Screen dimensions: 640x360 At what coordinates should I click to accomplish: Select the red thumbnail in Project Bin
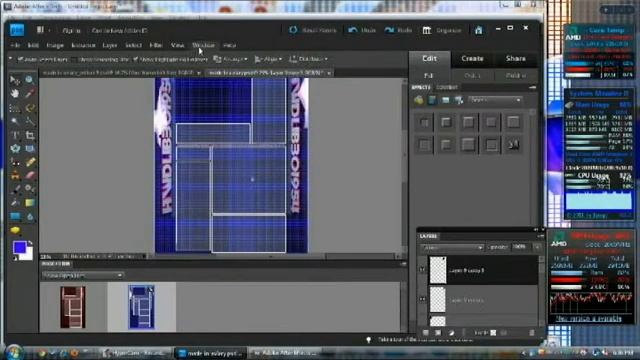pyautogui.click(x=73, y=307)
